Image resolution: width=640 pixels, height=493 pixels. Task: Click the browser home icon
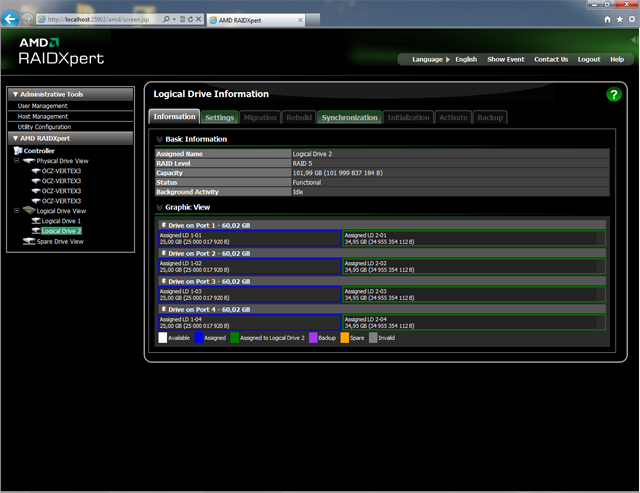click(x=607, y=19)
